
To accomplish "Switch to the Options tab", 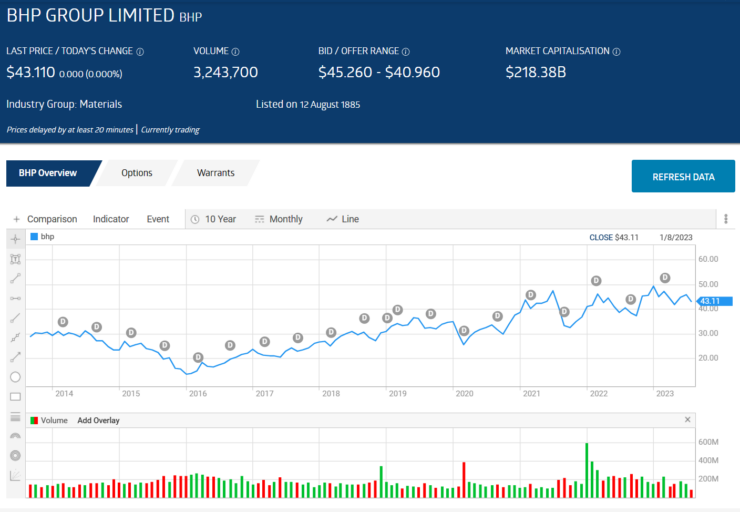I will click(x=137, y=173).
